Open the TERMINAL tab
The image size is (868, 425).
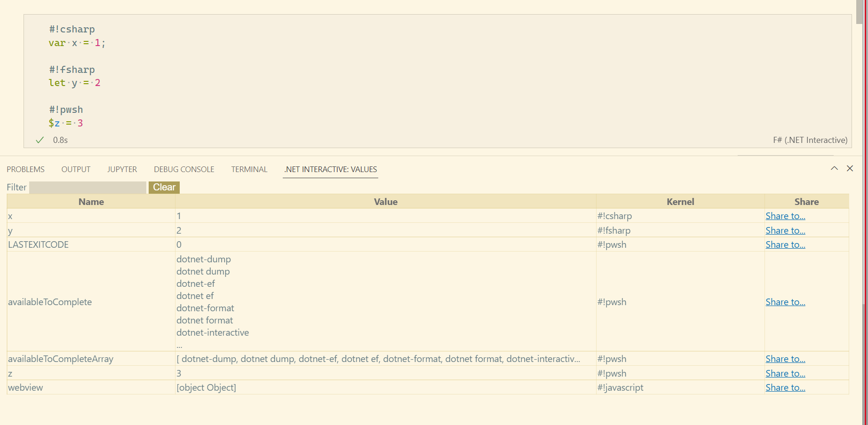[x=249, y=169]
